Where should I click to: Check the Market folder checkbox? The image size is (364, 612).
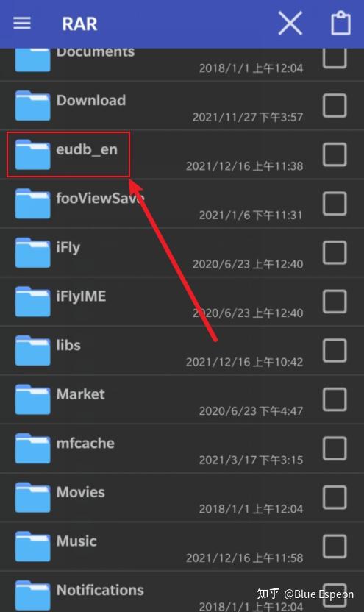pos(335,399)
